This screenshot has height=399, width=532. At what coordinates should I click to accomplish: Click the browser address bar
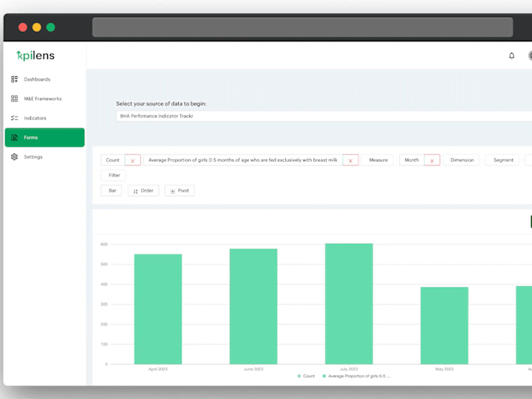(303, 27)
